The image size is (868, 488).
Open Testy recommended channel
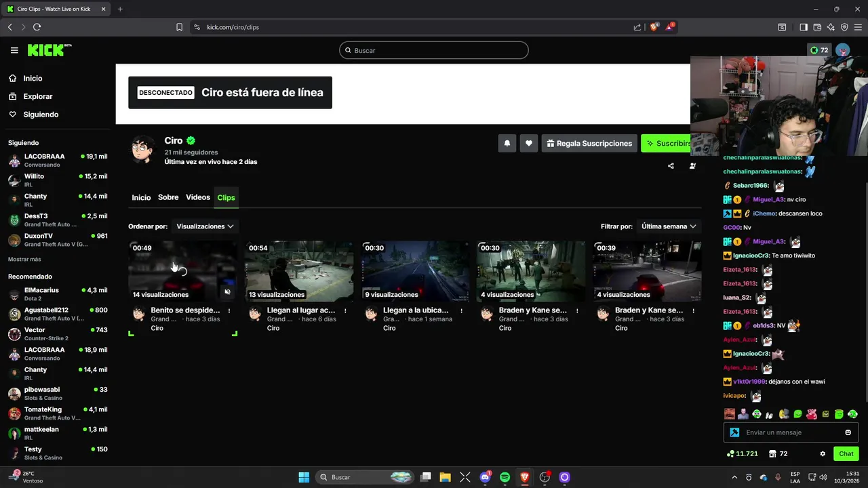point(58,453)
